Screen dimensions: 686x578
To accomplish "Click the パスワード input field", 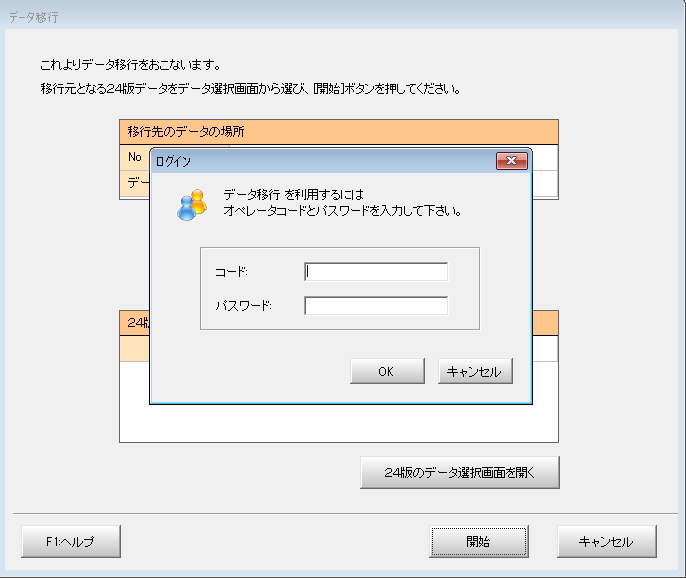I will click(376, 305).
